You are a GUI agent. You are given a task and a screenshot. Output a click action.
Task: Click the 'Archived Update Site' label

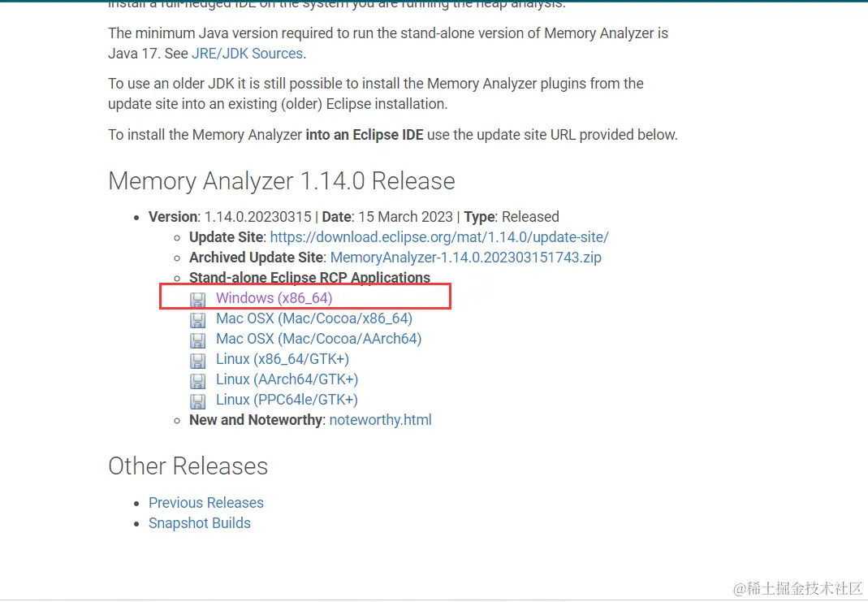pyautogui.click(x=257, y=258)
